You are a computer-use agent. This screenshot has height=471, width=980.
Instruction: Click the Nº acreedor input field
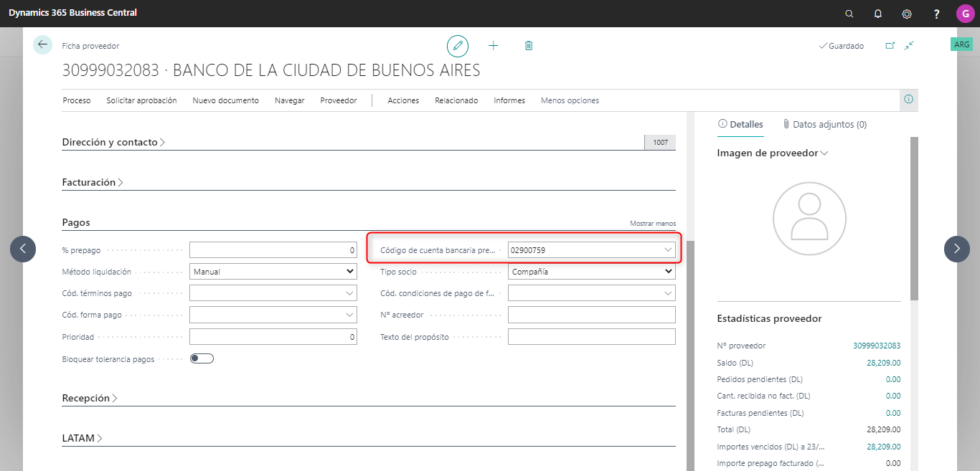pos(592,315)
